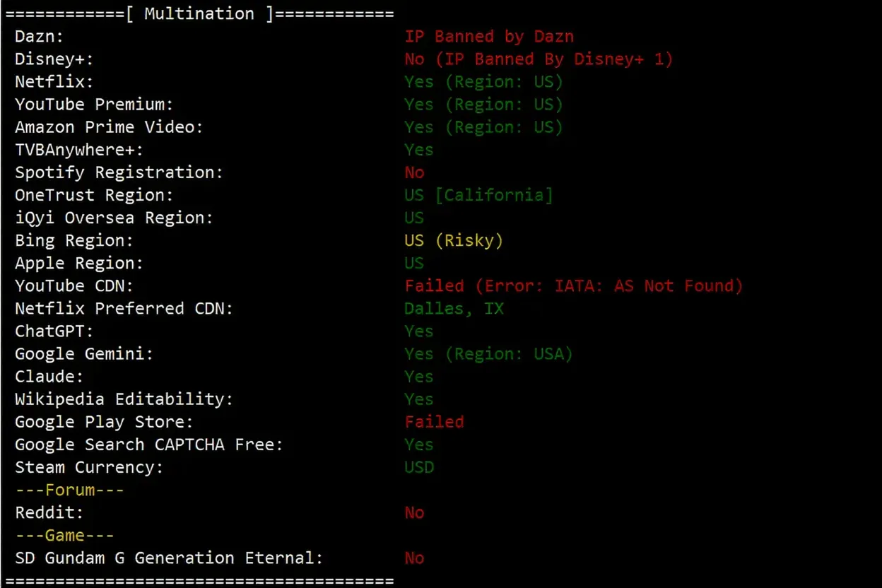Select the 'YouTube Premium:' label
This screenshot has width=882, height=588.
(94, 105)
